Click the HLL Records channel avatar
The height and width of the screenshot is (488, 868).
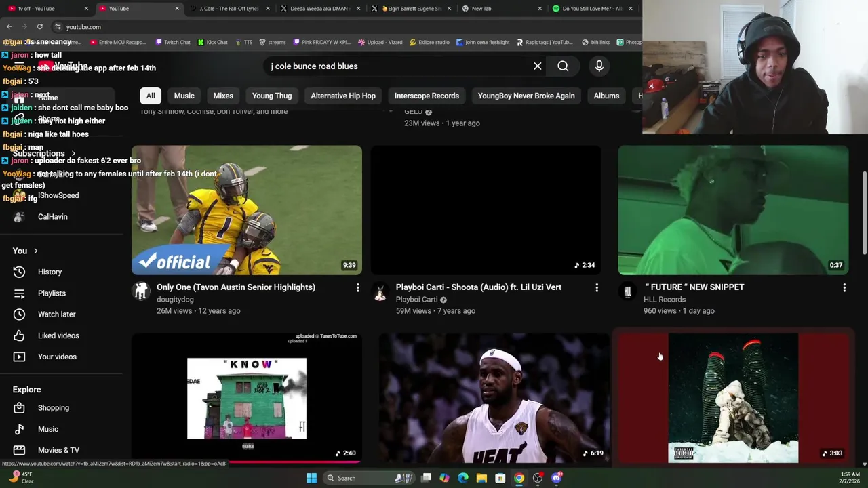[x=627, y=291]
